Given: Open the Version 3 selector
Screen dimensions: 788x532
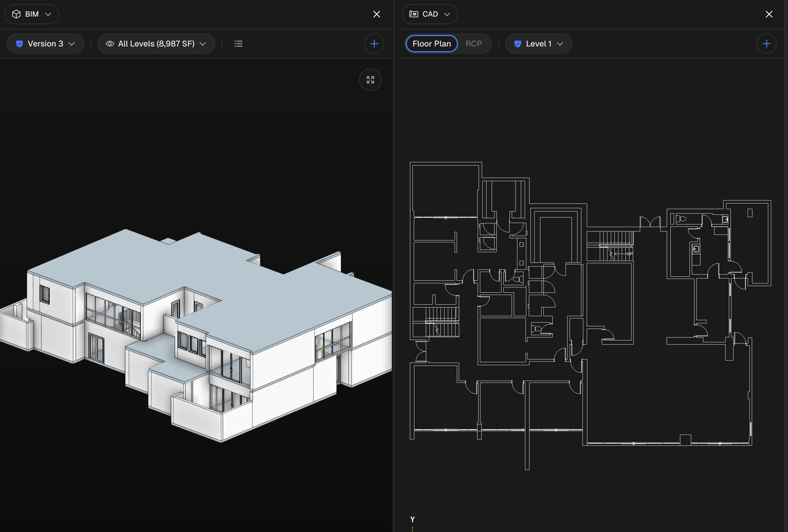Looking at the screenshot, I should (x=46, y=44).
